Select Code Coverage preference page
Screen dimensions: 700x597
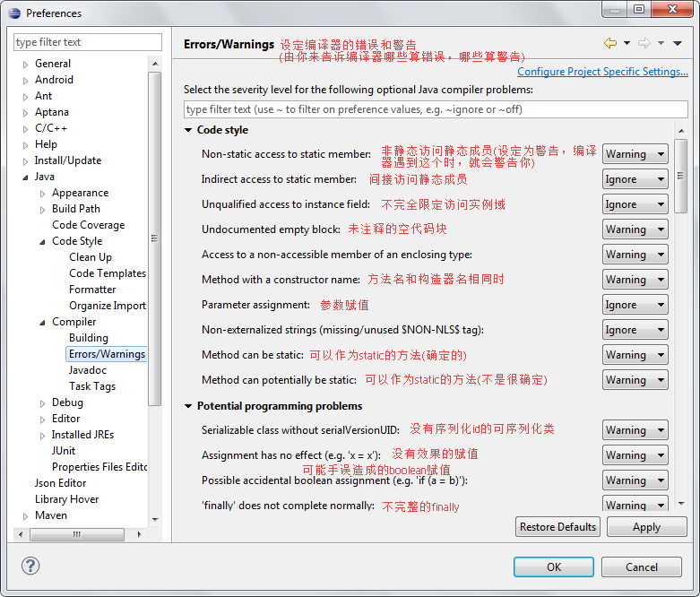tap(88, 225)
